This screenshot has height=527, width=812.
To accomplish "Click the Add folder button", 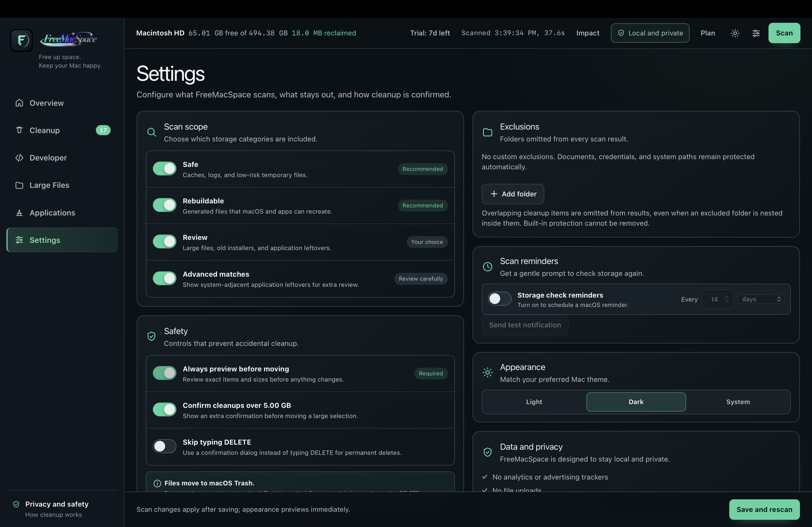I will pyautogui.click(x=513, y=194).
